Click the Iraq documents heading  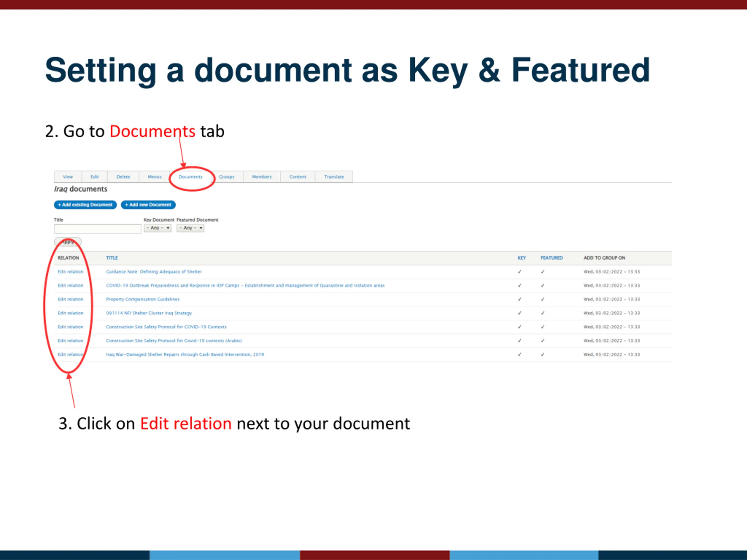click(x=81, y=189)
